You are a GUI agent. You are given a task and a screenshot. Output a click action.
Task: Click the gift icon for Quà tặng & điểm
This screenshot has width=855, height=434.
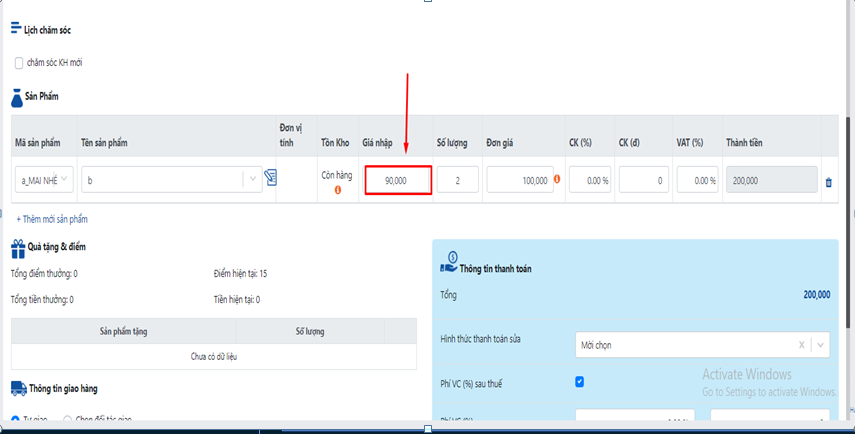[17, 247]
